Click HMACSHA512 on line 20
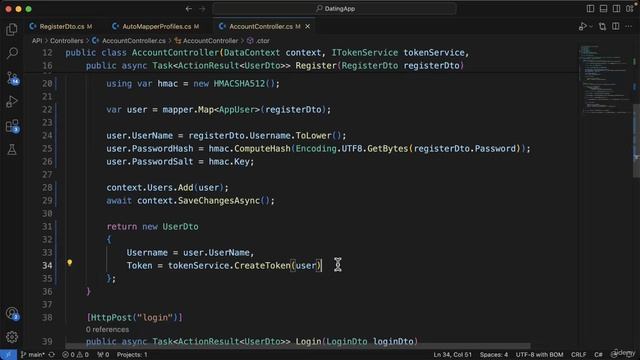 pyautogui.click(x=239, y=84)
